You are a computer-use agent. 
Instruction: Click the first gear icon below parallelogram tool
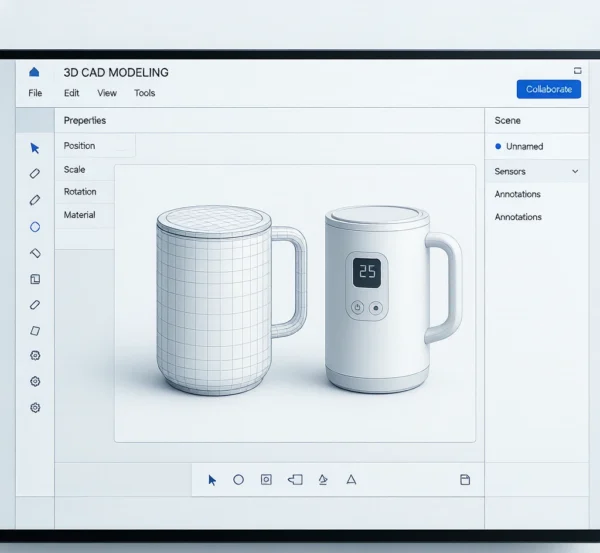pos(35,356)
